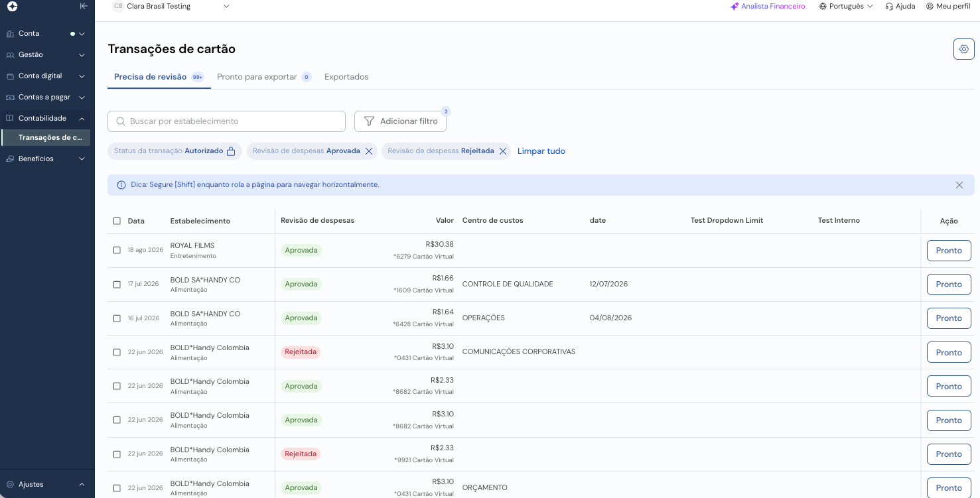Screen dimensions: 980x498
Task: Open Ajuda headset icon
Action: [889, 6]
